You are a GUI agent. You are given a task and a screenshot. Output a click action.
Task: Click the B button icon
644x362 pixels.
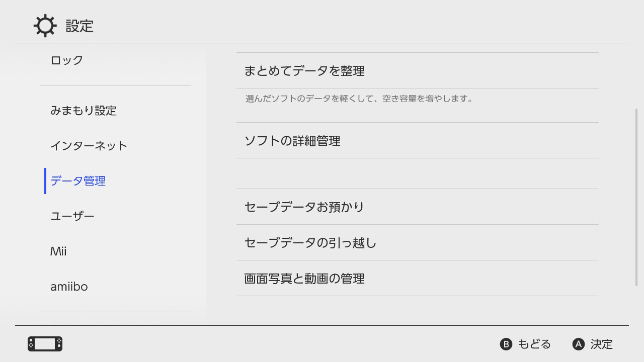506,344
